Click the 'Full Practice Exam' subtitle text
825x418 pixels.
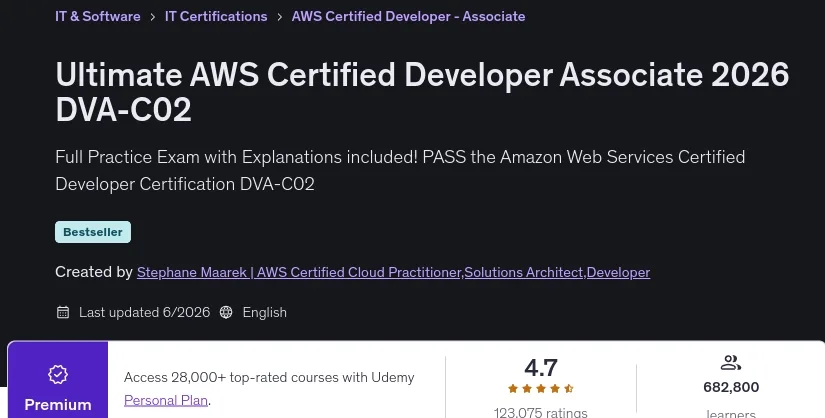[400, 170]
